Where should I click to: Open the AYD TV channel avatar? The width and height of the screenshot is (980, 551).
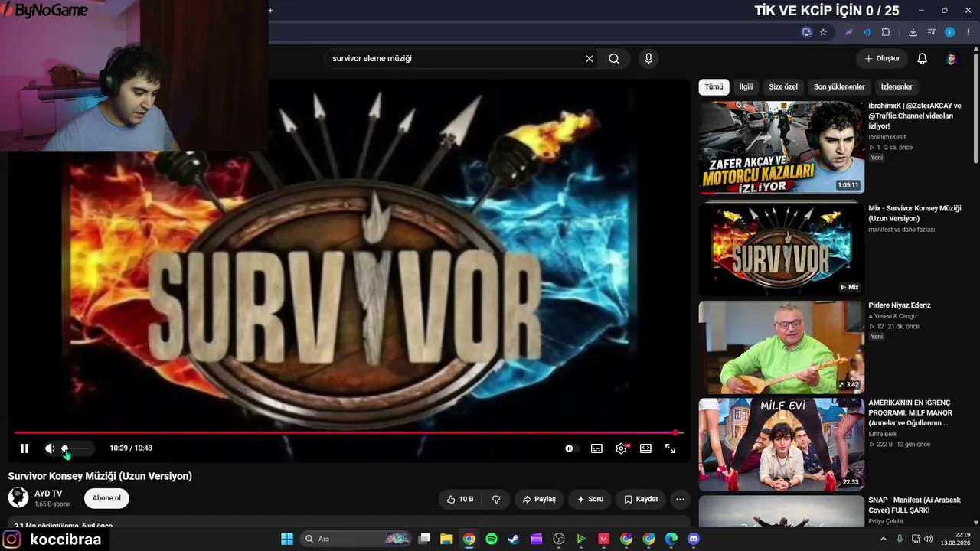click(18, 497)
